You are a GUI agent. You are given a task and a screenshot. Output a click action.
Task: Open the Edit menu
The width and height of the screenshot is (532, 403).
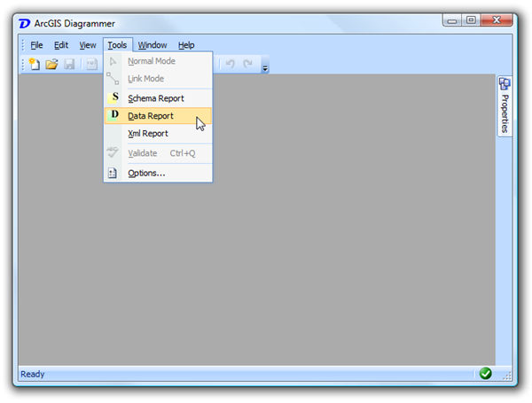[x=61, y=45]
